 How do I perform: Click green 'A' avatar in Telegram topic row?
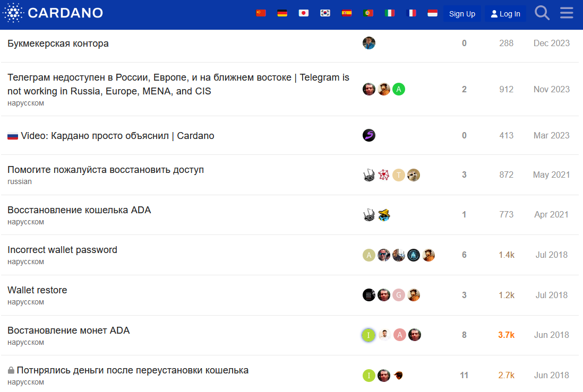click(399, 89)
